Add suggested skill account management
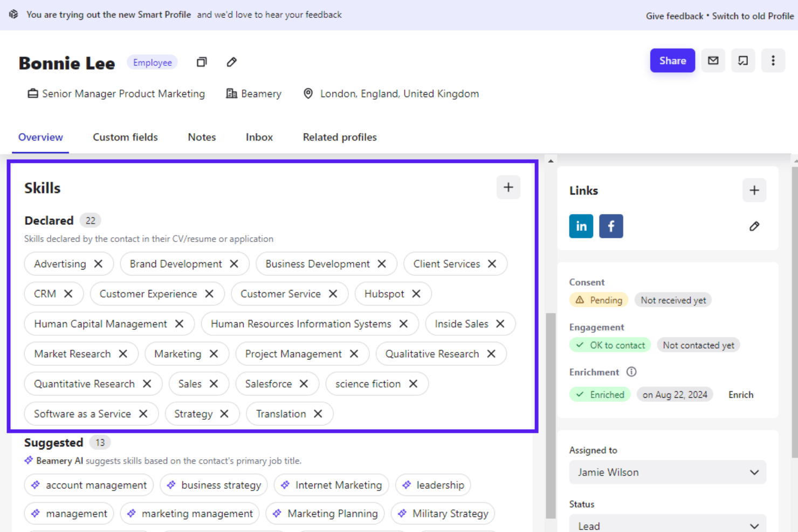The width and height of the screenshot is (798, 532). 89,485
